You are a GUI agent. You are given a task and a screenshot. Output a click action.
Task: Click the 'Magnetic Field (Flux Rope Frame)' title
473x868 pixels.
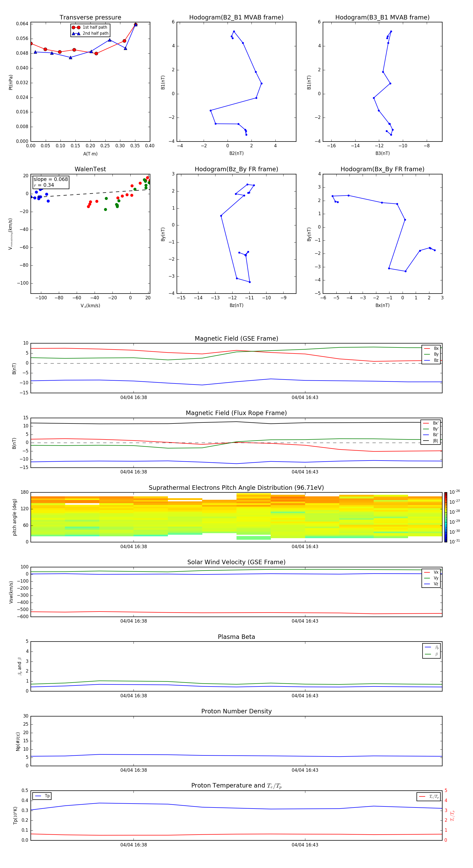[x=236, y=413]
